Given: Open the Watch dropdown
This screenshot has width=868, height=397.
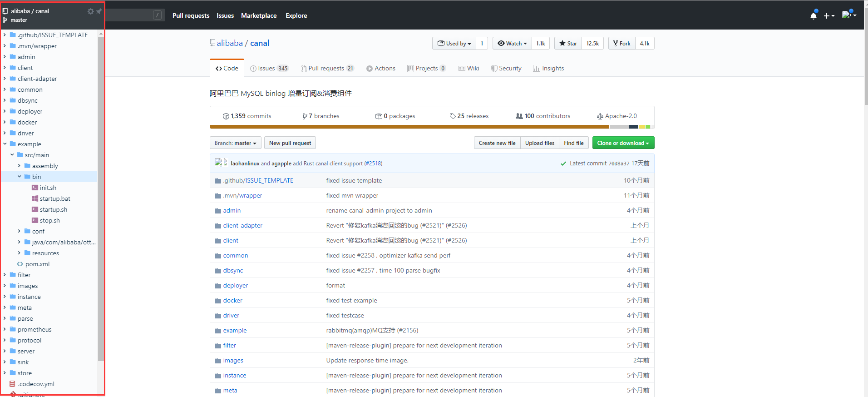Looking at the screenshot, I should 512,43.
